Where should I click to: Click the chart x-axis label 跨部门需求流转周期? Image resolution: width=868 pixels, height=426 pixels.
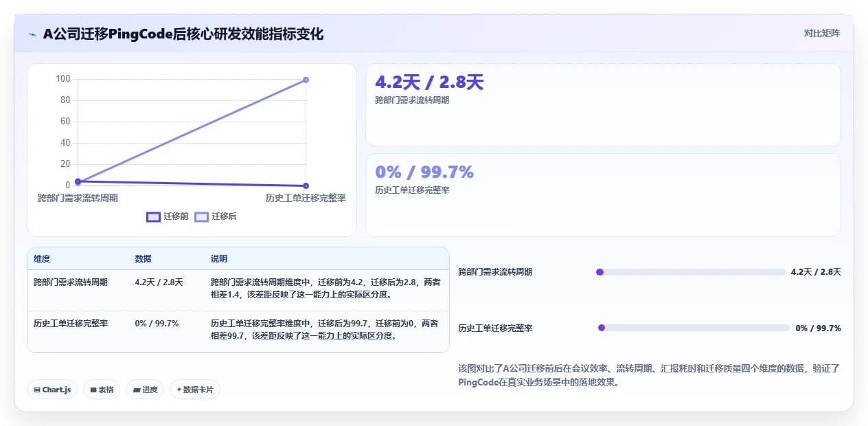click(x=78, y=198)
